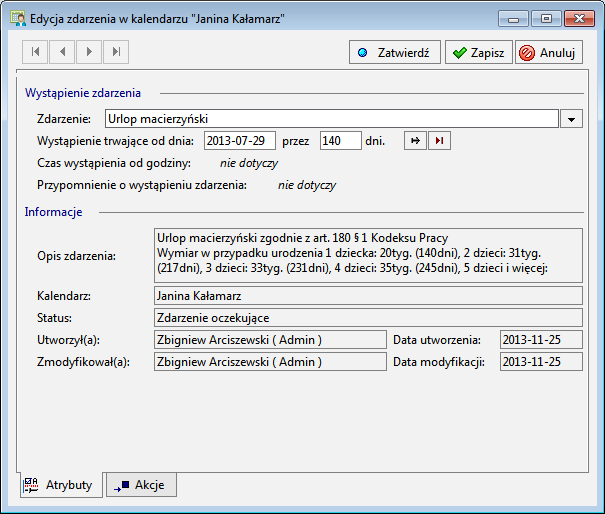605x514 pixels.
Task: Click the "Przypomnienie o wystąpieniu zdarzenia:" label
Action: pos(142,185)
